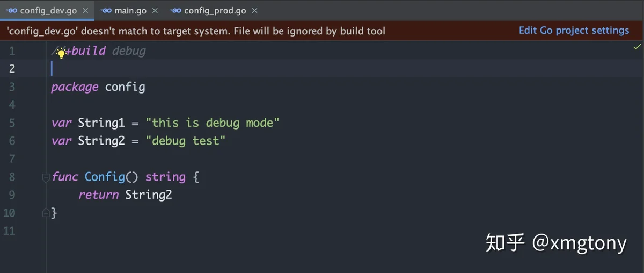The image size is (644, 273).
Task: Select the config_dev.go tab
Action: coord(47,11)
